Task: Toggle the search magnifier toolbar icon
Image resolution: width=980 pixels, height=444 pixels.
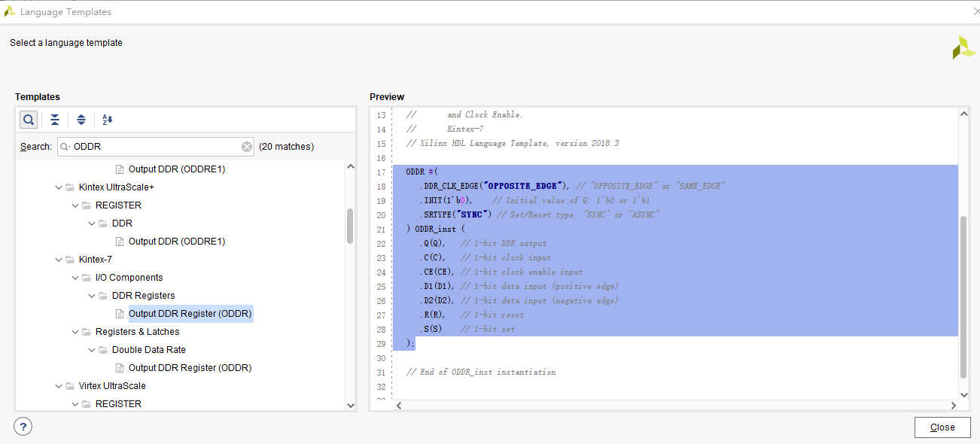Action: (29, 120)
